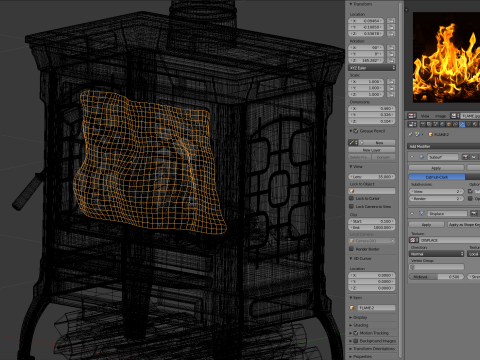Enable the Lock to Cursor checkbox
This screenshot has height=360, width=480.
point(351,198)
